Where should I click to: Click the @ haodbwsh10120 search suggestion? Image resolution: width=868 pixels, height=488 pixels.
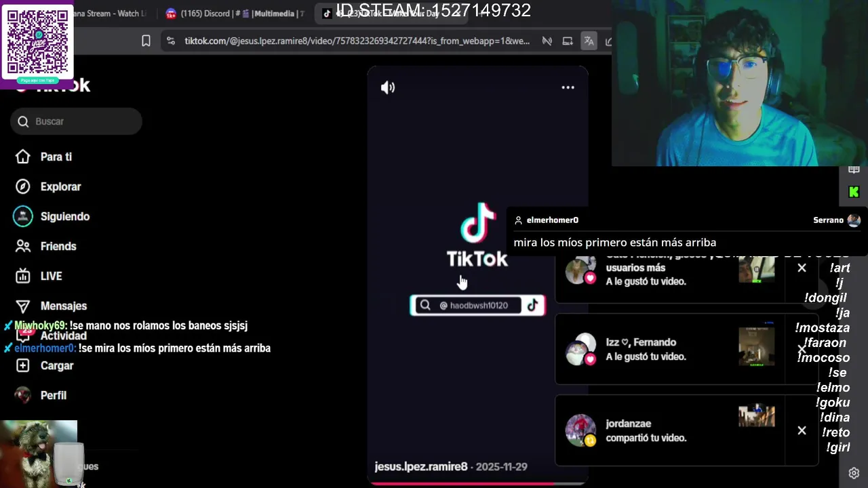point(477,305)
